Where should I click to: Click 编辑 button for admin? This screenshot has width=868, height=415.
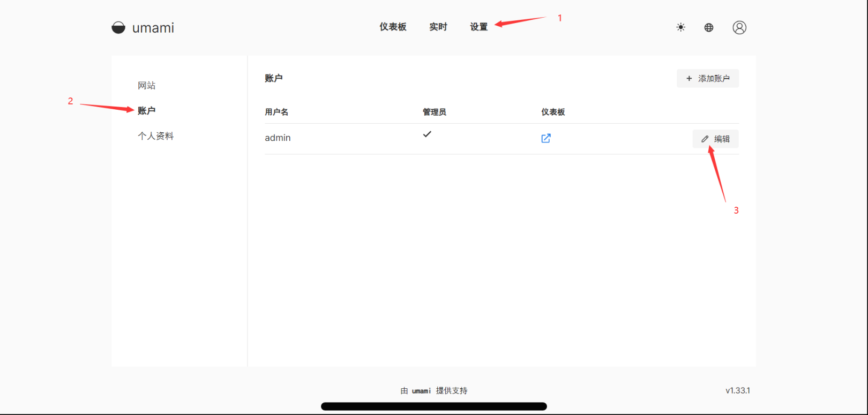[x=715, y=139]
